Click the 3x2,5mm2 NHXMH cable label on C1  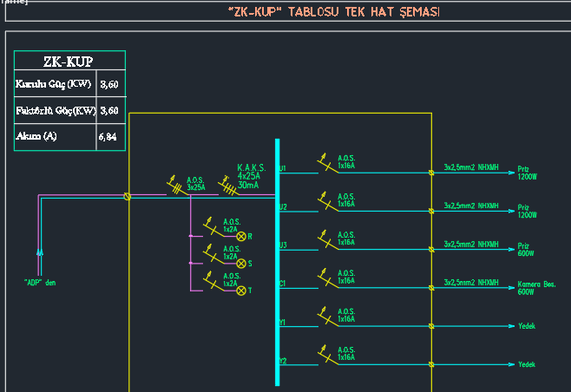(471, 283)
